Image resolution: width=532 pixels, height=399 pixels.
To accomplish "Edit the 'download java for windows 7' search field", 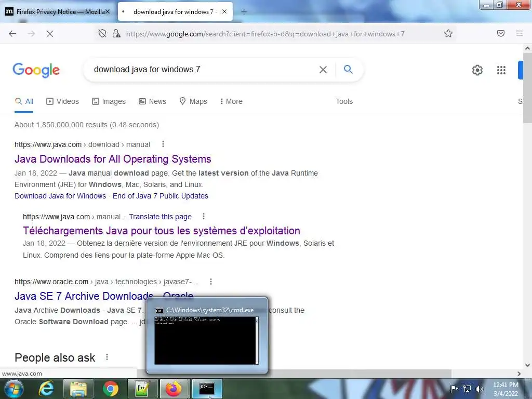I will click(204, 70).
